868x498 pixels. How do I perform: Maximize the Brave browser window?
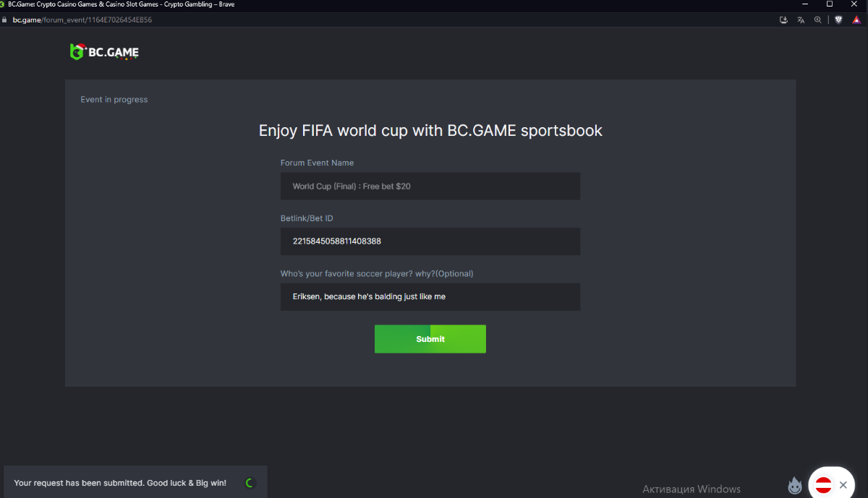829,4
